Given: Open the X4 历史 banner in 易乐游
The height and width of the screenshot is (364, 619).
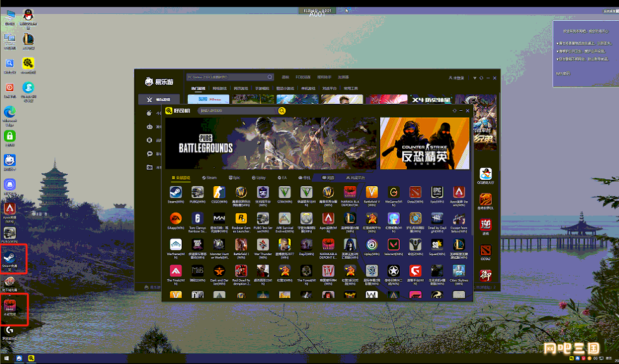Looking at the screenshot, I should pyautogui.click(x=431, y=99).
